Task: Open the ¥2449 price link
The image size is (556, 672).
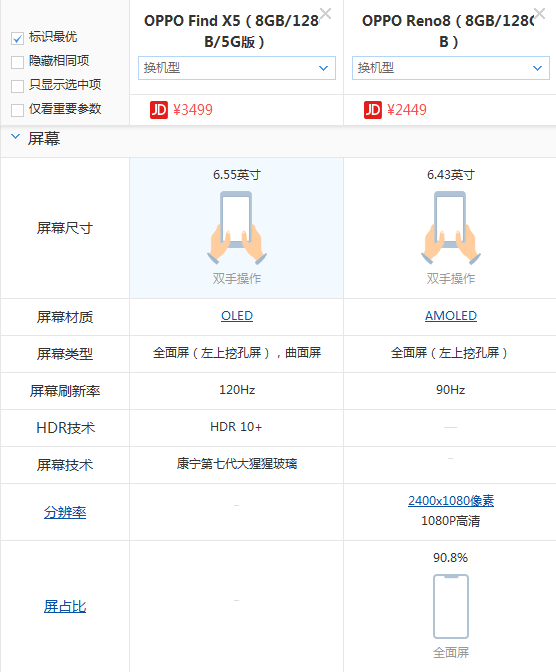Action: click(x=407, y=110)
